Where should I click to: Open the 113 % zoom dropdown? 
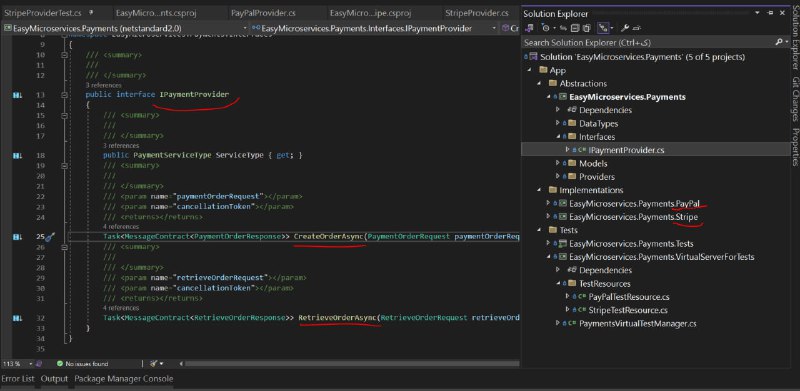(x=31, y=364)
